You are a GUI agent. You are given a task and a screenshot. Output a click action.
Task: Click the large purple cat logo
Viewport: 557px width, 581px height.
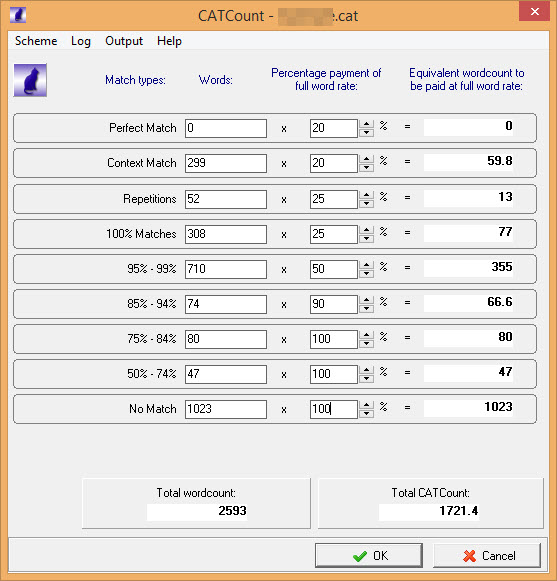click(30, 80)
